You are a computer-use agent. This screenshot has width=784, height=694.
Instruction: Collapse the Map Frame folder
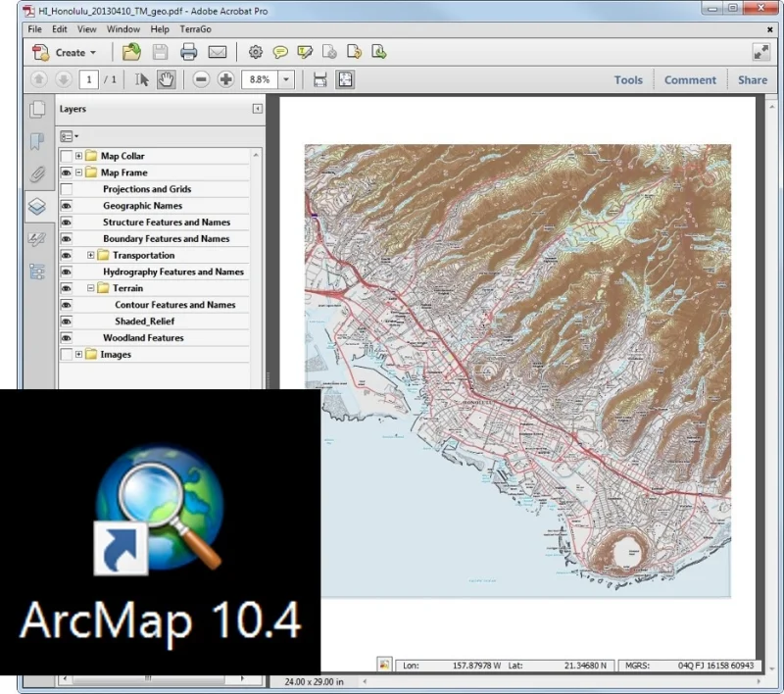pos(78,173)
